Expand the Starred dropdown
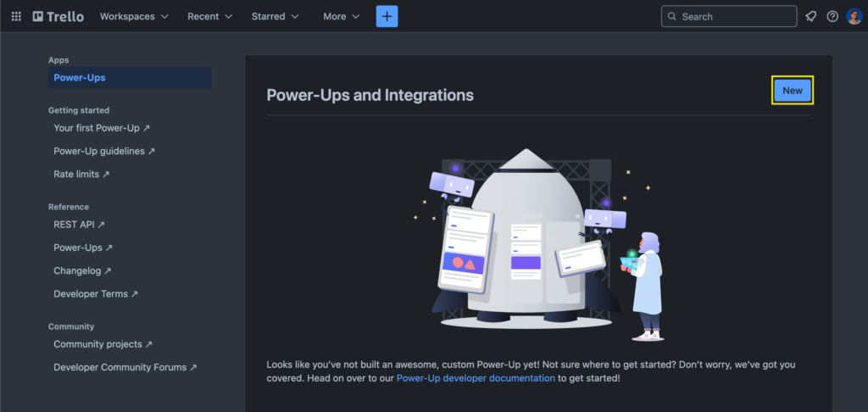 (275, 17)
